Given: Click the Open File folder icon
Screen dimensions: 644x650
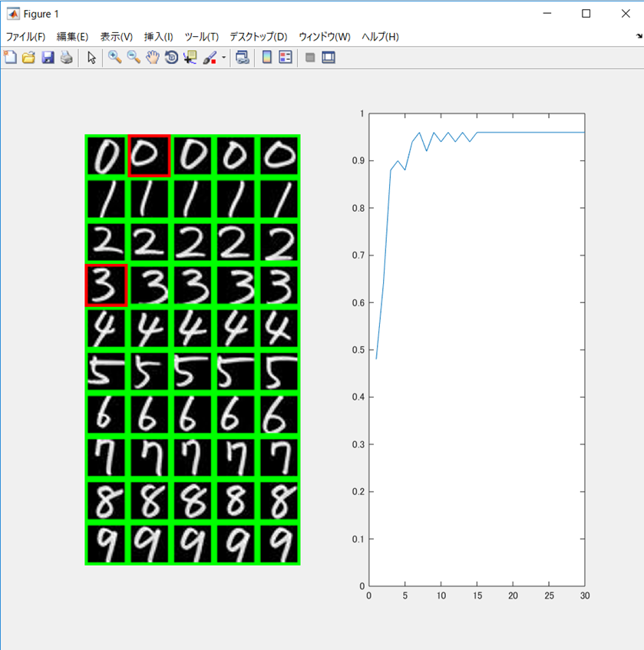Looking at the screenshot, I should [28, 58].
